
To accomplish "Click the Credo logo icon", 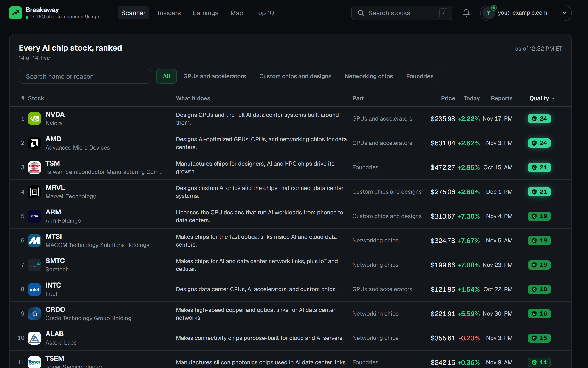I will (x=34, y=313).
